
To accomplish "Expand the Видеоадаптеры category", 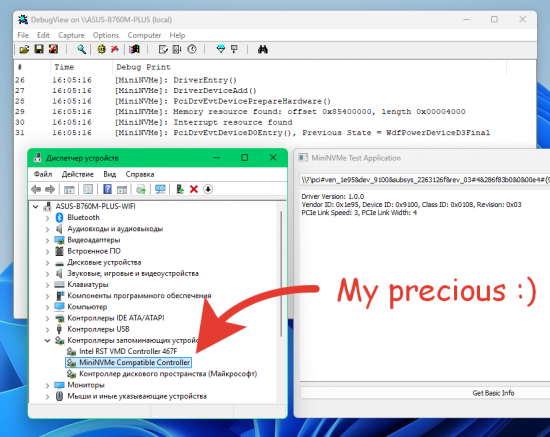I will click(47, 240).
